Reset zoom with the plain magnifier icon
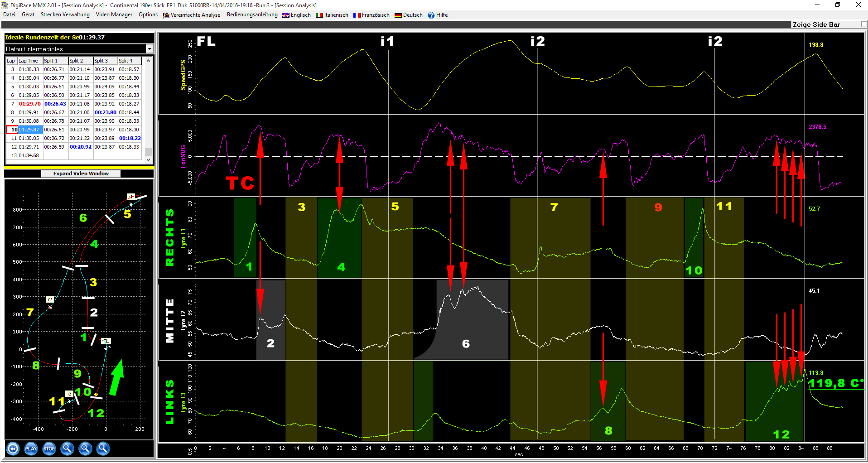 click(x=103, y=449)
